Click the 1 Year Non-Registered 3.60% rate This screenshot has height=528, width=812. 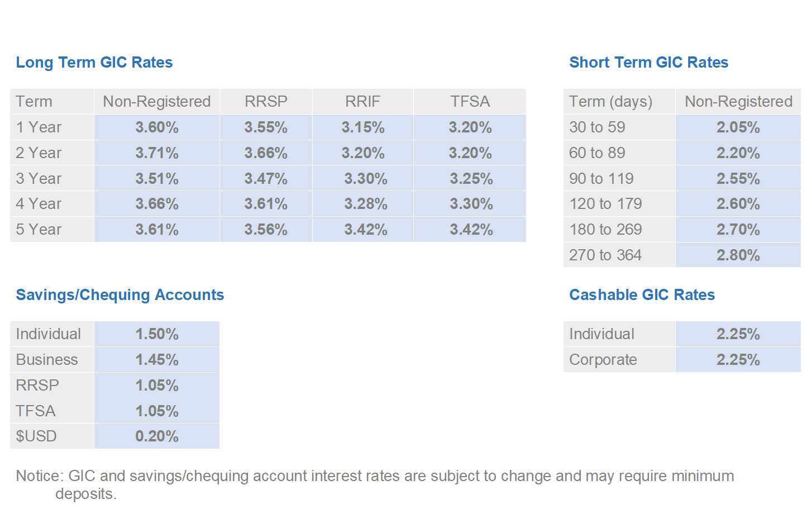[x=157, y=127]
